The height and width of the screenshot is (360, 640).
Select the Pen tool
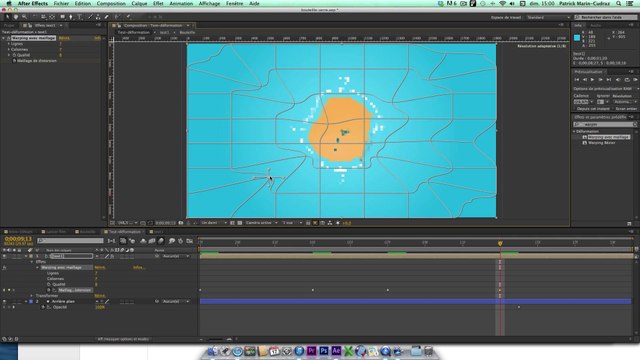(71, 17)
